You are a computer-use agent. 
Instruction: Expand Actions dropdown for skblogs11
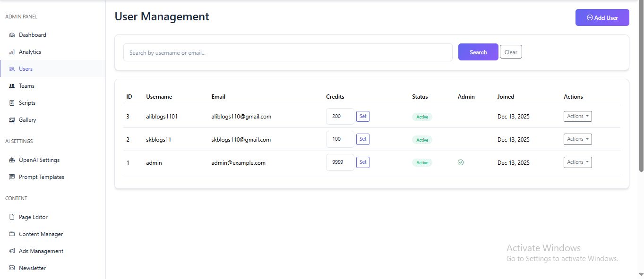(x=577, y=139)
